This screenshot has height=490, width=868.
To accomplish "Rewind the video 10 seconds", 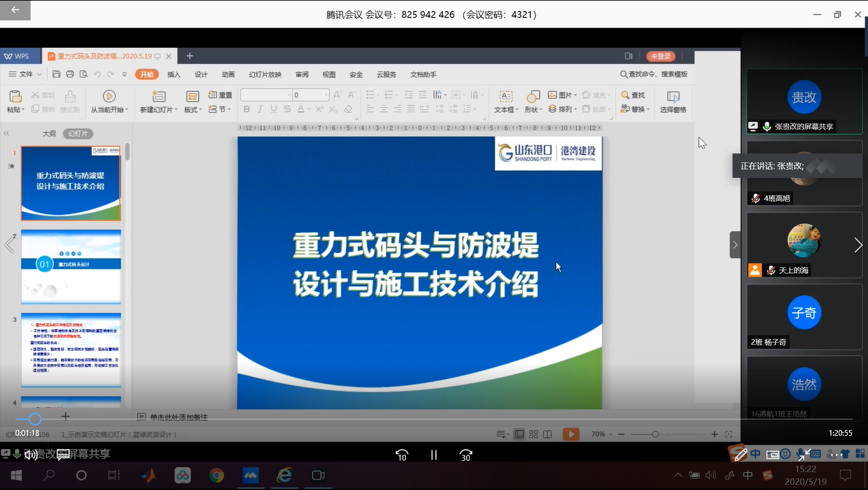I will tap(401, 455).
